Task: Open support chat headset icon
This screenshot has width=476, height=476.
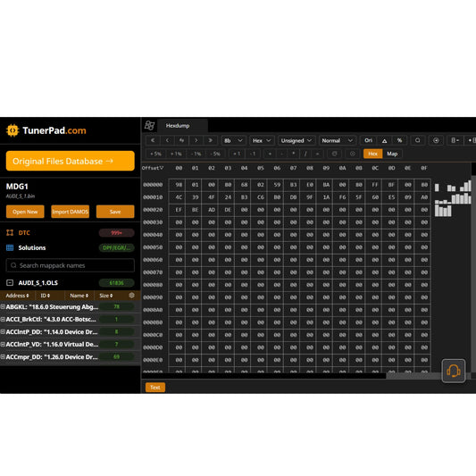Action: point(454,371)
